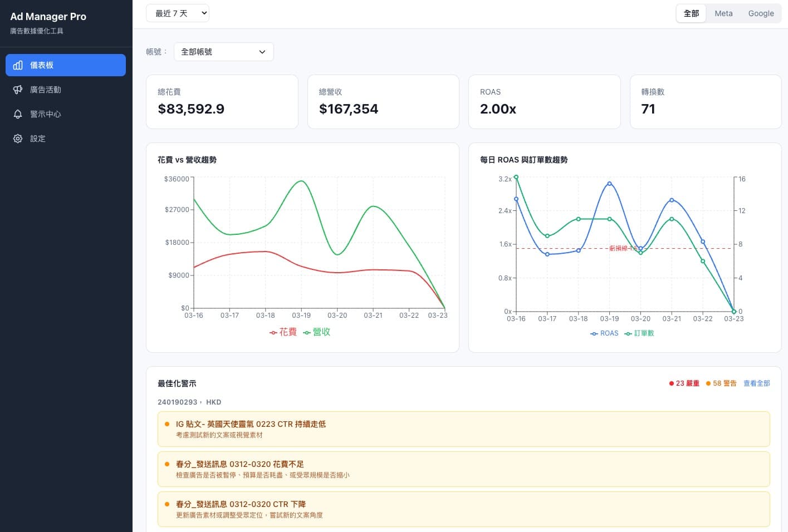Screen dimensions: 788x532
Task: Toggle the 營收 legend to hide revenue line
Action: click(317, 332)
